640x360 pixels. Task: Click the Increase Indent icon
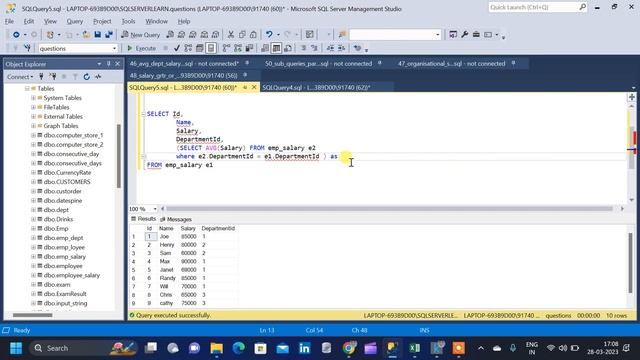coord(342,48)
